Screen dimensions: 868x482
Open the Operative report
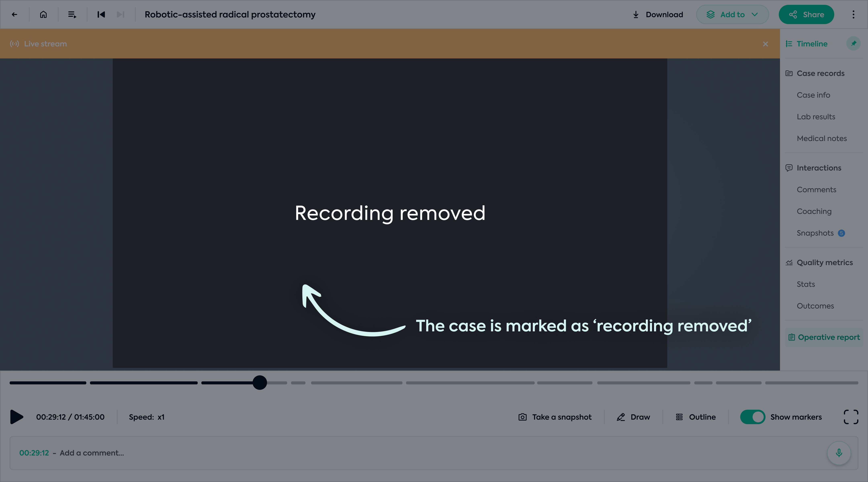point(824,337)
